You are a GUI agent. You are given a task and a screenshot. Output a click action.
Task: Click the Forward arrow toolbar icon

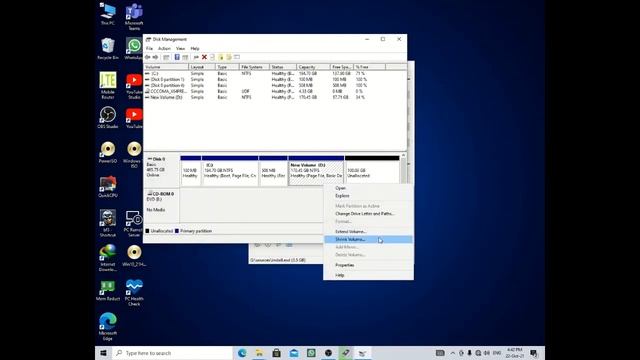tap(156, 57)
